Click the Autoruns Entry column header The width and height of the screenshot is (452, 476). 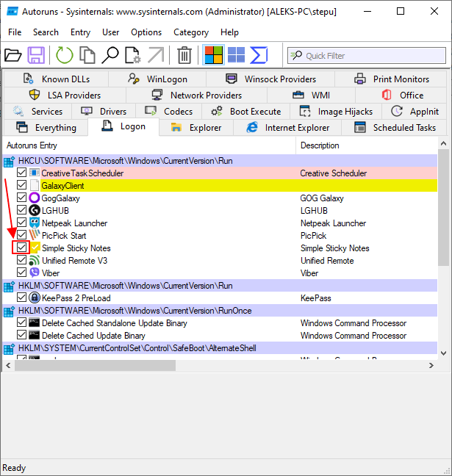(x=149, y=145)
